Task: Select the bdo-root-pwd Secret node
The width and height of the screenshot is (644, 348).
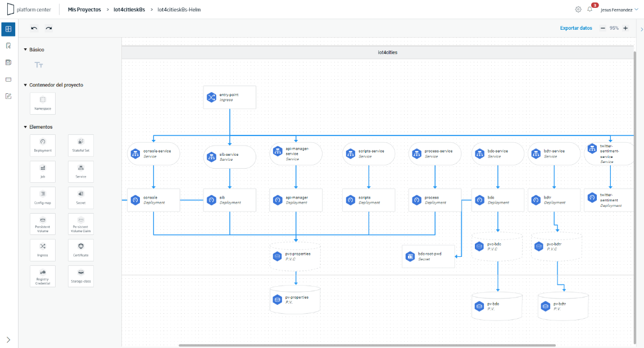Action: point(428,256)
